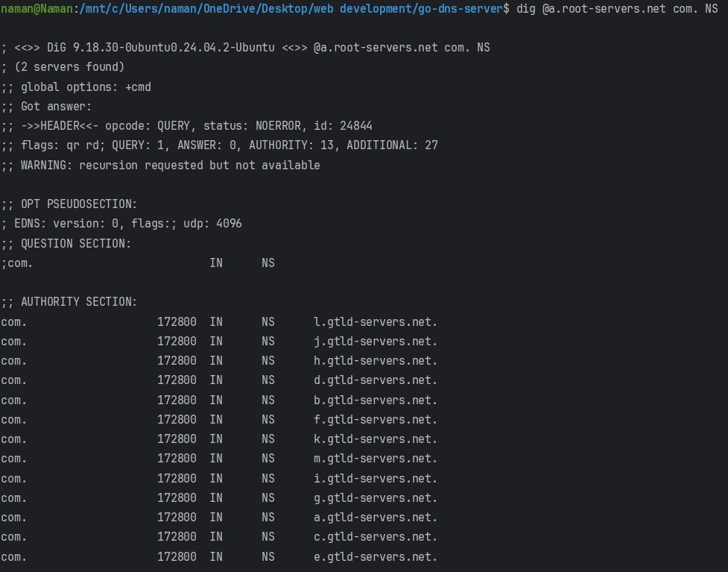
Task: Click l.gtld-servers.net. nameserver
Action: (376, 321)
